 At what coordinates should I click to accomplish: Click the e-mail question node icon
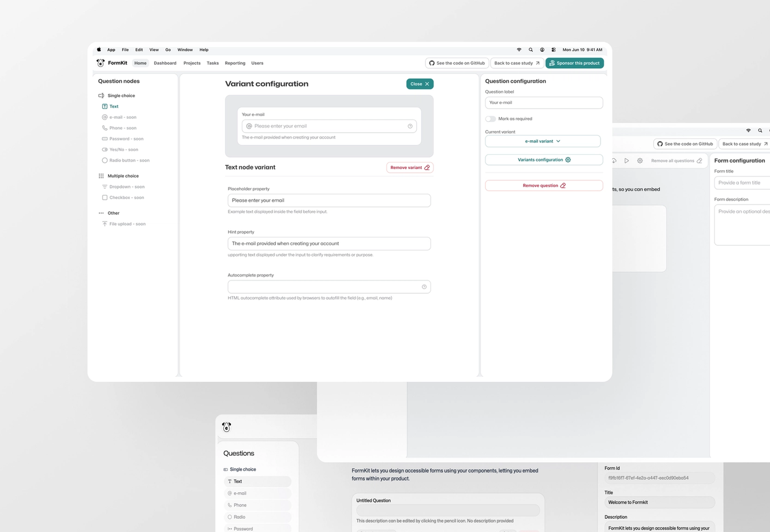(x=105, y=117)
